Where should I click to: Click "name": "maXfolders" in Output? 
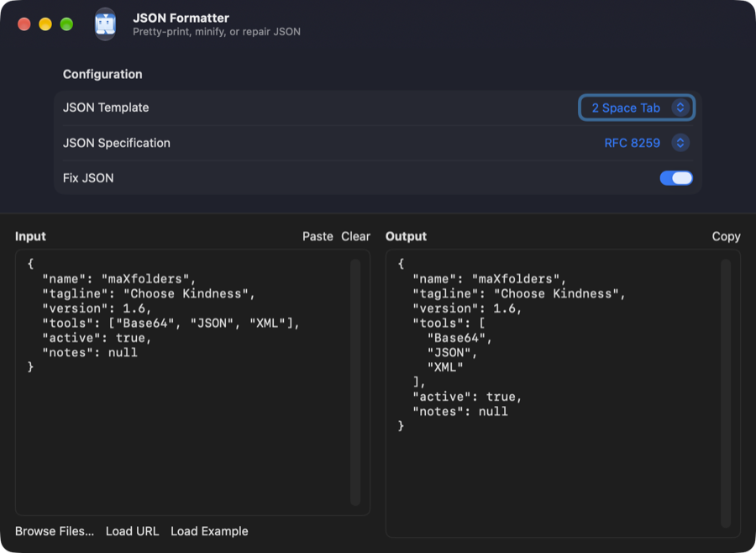point(489,279)
